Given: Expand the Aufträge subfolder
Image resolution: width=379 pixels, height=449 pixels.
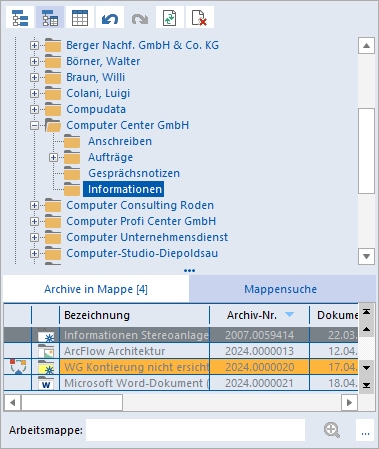Looking at the screenshot, I should 53,157.
